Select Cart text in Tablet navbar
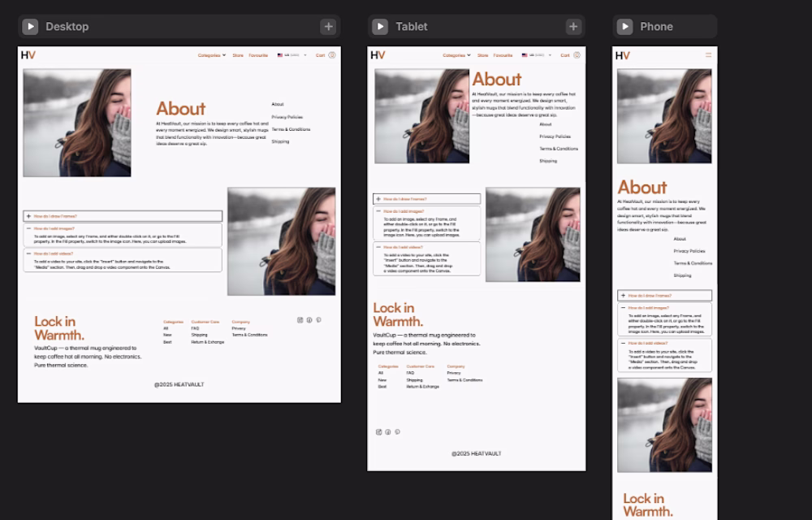 (565, 55)
